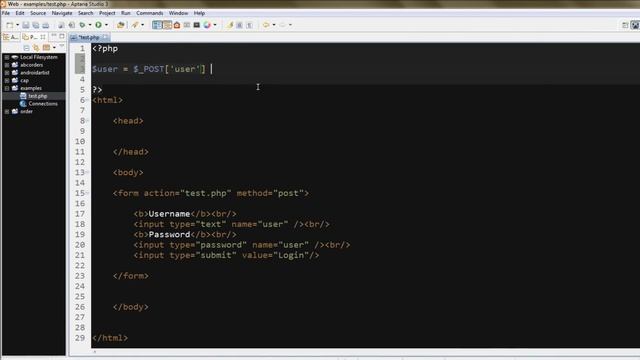Open the Help menu
This screenshot has width=640, height=360.
point(199,13)
